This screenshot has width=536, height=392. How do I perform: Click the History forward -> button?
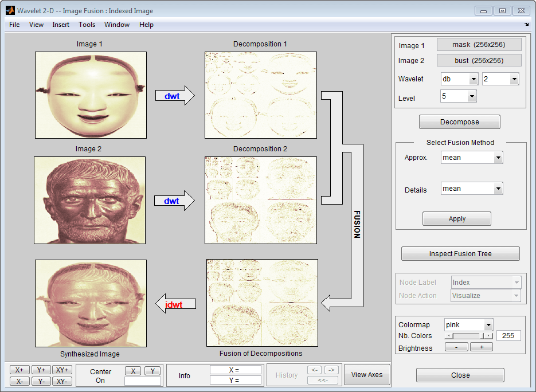point(331,370)
